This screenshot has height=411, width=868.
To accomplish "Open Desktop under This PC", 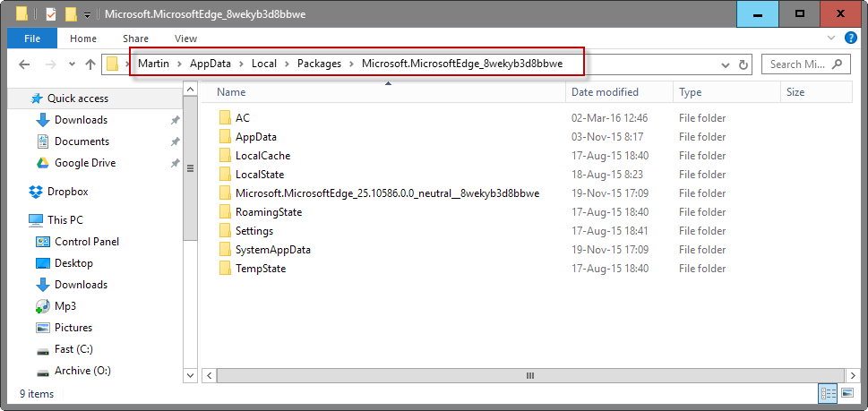I will (x=73, y=263).
